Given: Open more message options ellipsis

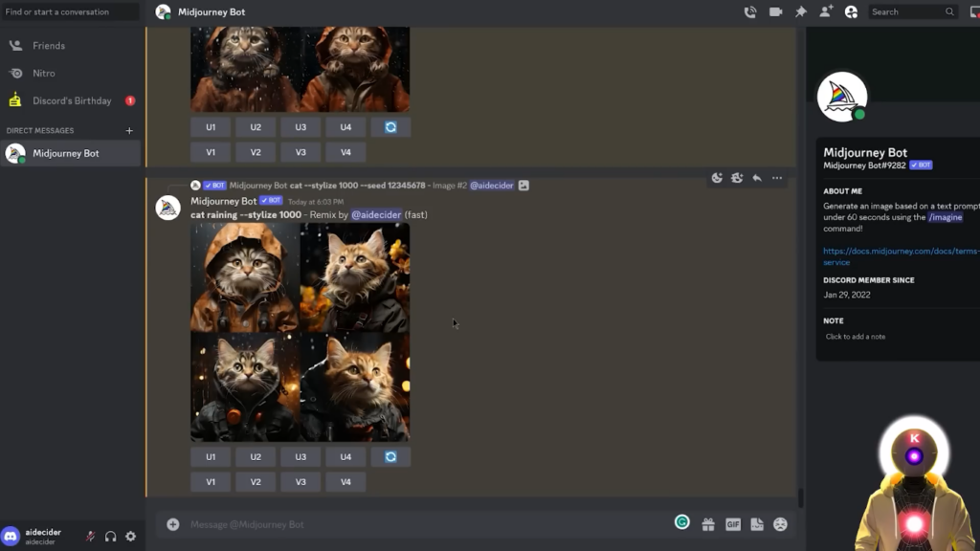Looking at the screenshot, I should tap(777, 178).
